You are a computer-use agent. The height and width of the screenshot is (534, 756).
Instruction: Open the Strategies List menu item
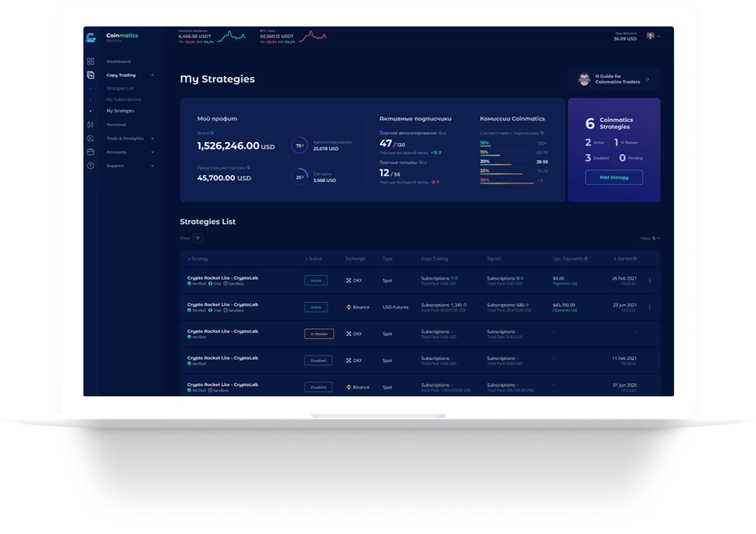point(120,88)
